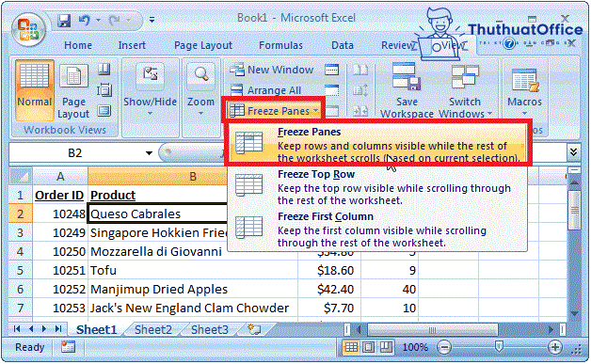Image resolution: width=591 pixels, height=364 pixels.
Task: Click the Name Box showing B2
Action: pos(75,153)
